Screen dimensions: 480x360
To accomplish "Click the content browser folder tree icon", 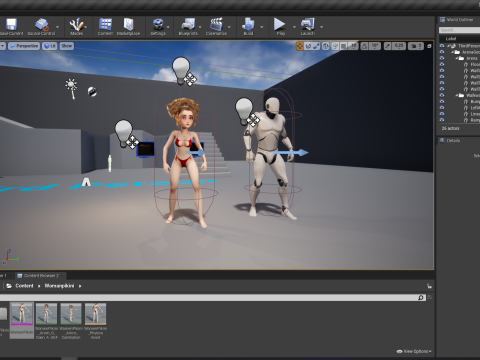I will (x=9, y=286).
